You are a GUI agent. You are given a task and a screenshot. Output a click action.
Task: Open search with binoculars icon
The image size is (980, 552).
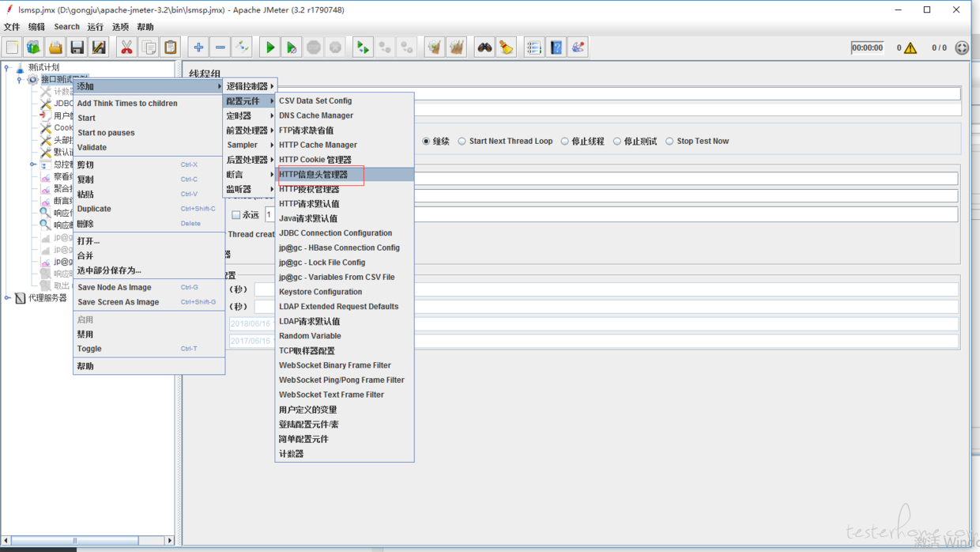coord(484,47)
